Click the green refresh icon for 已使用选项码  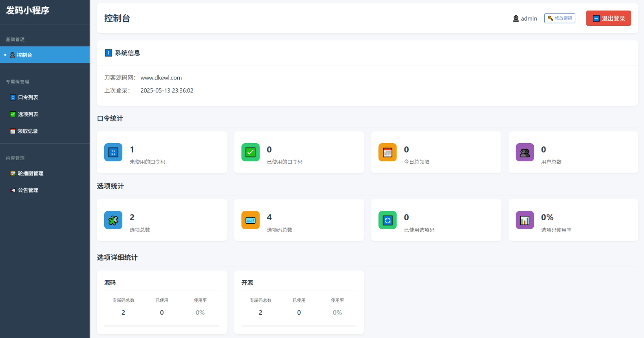click(388, 220)
